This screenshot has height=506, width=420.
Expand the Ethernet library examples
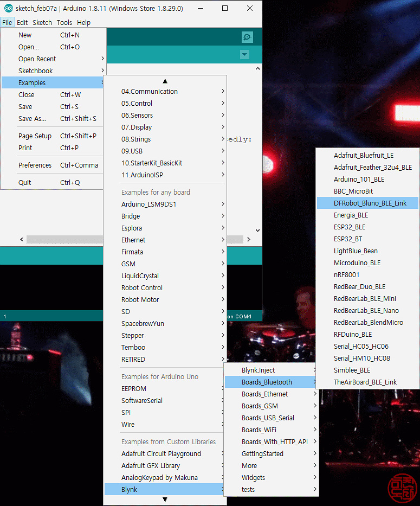point(165,240)
